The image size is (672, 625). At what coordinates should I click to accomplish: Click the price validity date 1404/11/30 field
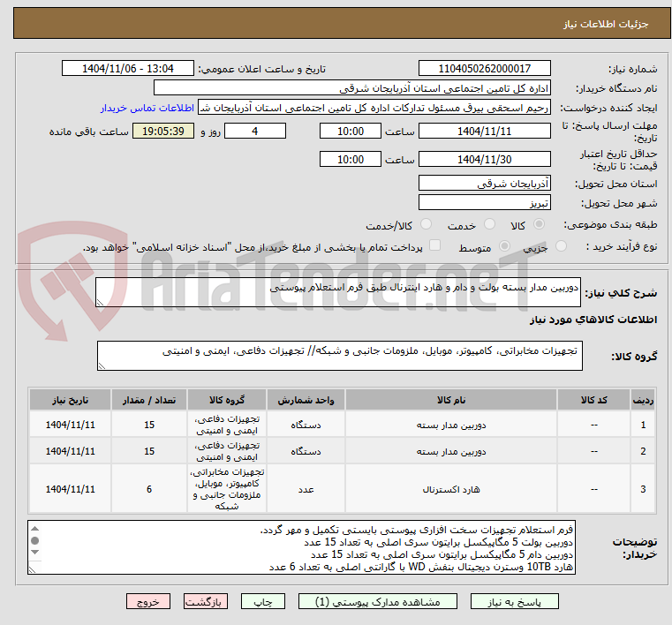pos(484,160)
